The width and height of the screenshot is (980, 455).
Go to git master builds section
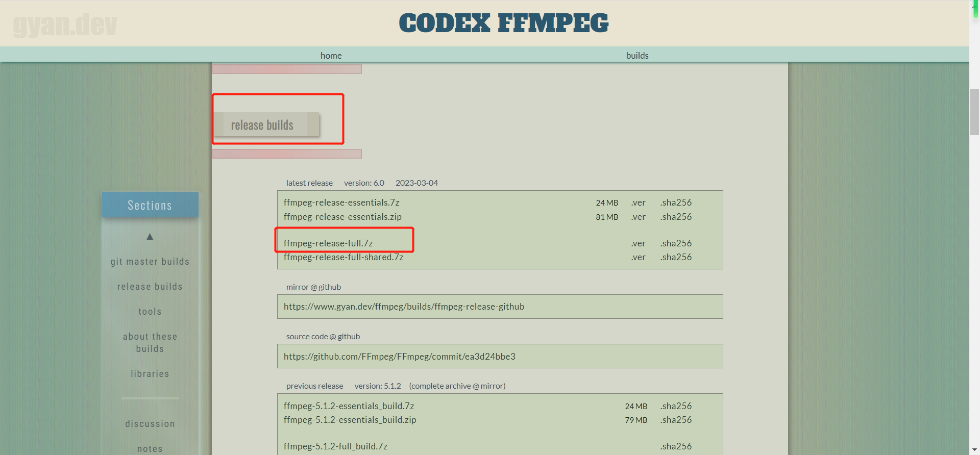click(x=150, y=262)
